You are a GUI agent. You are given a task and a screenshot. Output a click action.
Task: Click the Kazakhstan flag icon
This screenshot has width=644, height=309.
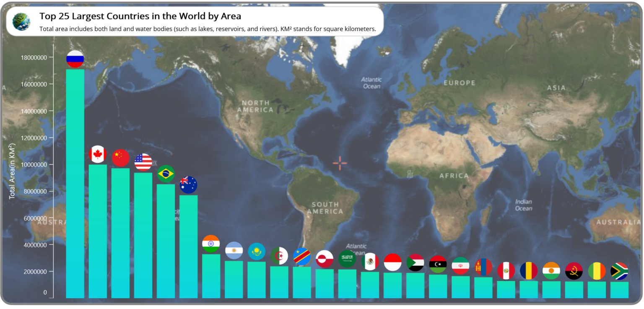click(256, 252)
